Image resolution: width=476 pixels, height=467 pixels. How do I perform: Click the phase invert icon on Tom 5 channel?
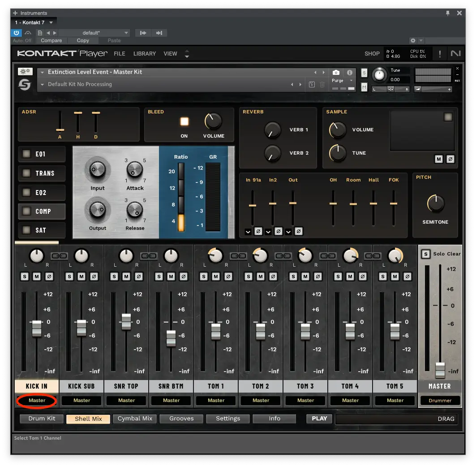407,277
